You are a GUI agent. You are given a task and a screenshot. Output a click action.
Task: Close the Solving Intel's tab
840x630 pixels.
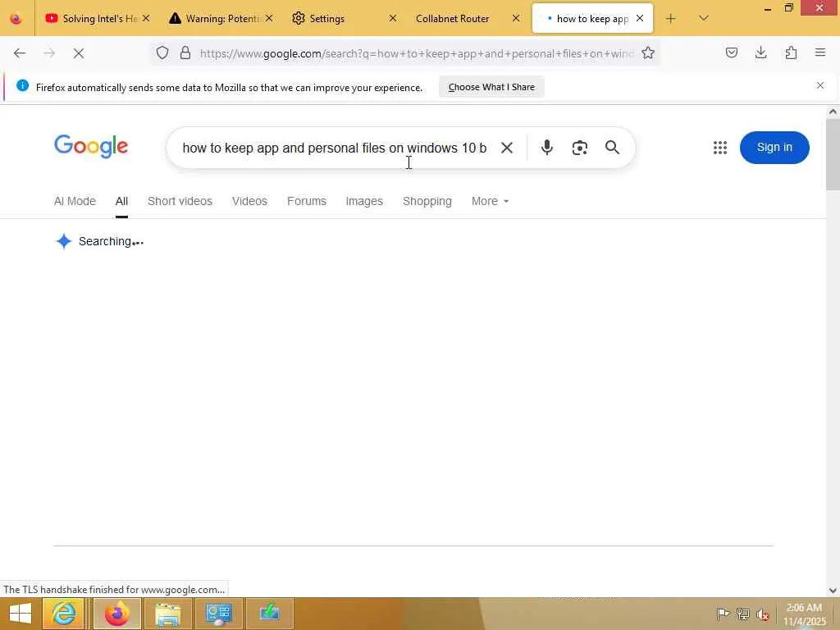(x=146, y=18)
